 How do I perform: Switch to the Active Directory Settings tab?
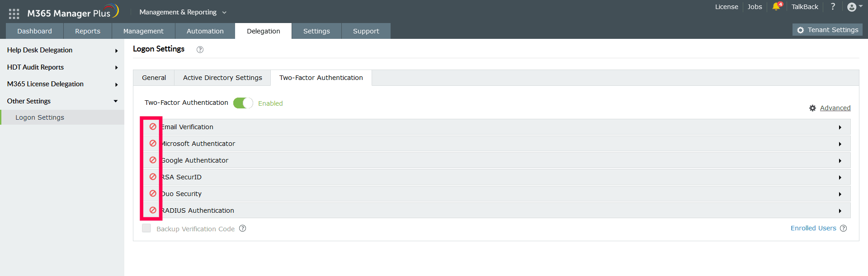point(222,78)
